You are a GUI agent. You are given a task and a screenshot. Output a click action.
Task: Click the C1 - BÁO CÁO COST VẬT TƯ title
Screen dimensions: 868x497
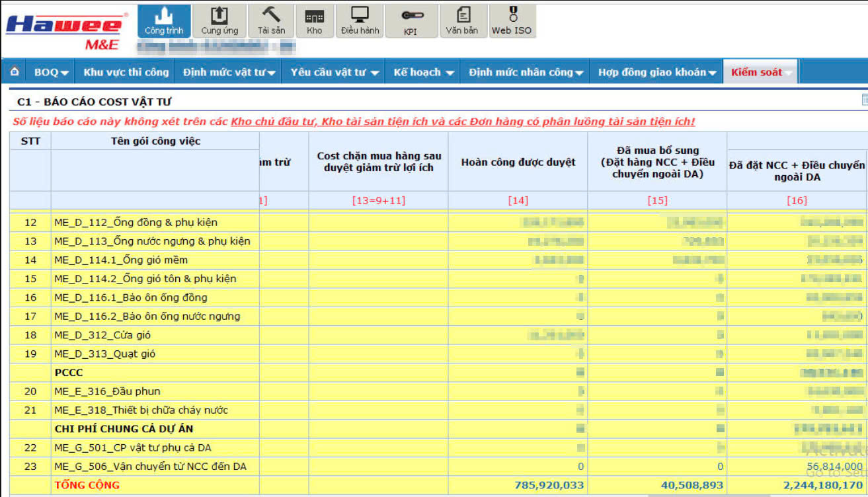pos(95,102)
